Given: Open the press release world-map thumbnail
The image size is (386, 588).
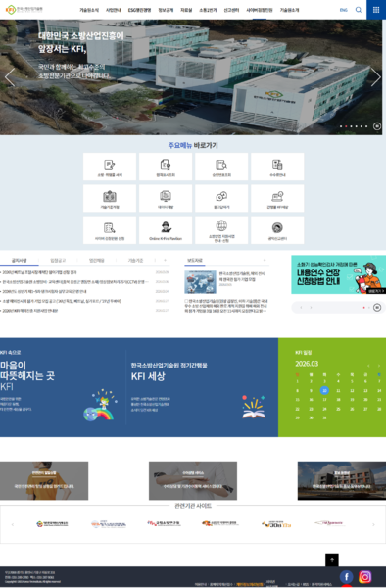Looking at the screenshot, I should 200,282.
